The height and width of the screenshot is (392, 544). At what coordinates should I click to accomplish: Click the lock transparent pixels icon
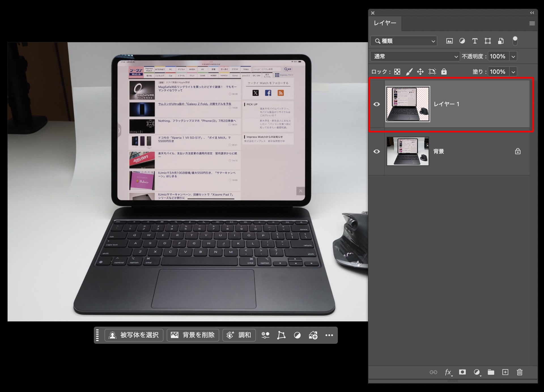coord(397,72)
